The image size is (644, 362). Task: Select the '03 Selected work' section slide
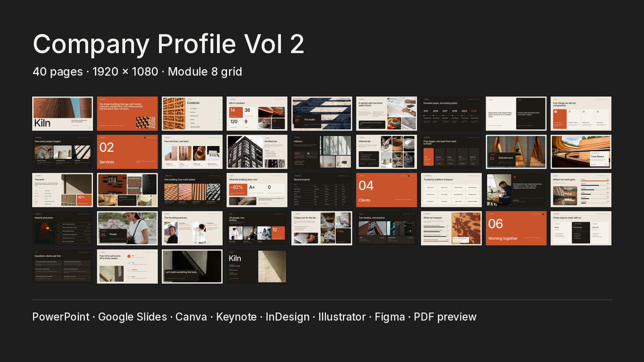pyautogui.click(x=516, y=152)
